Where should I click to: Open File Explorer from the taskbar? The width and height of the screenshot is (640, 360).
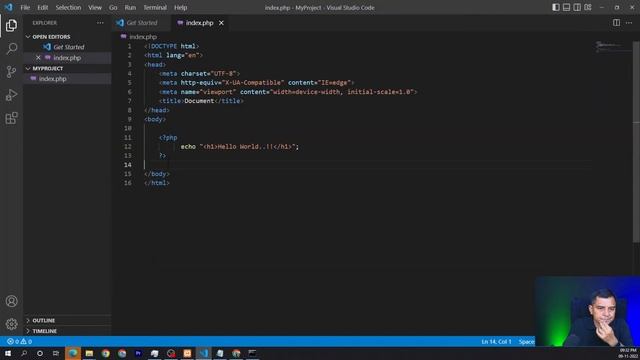coord(89,353)
